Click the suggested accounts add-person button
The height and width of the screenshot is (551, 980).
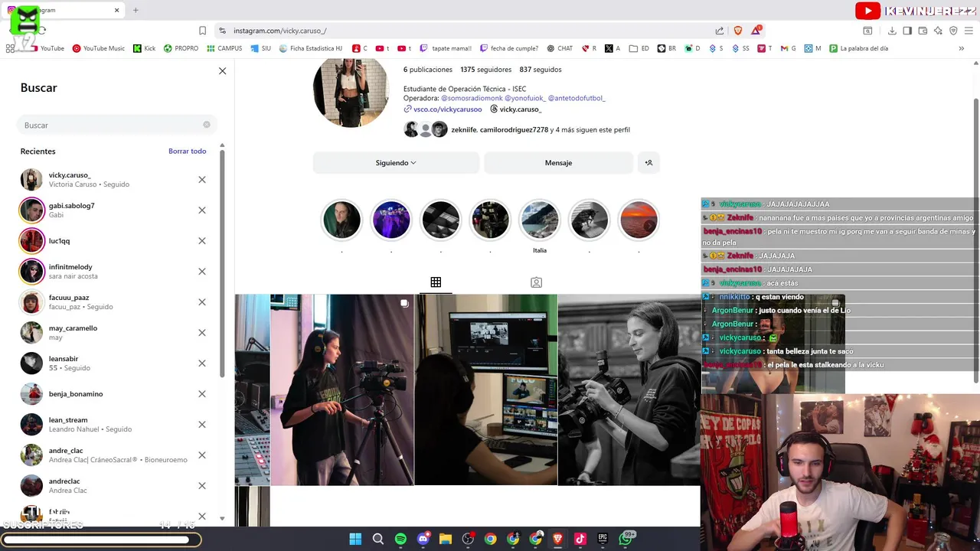(648, 163)
